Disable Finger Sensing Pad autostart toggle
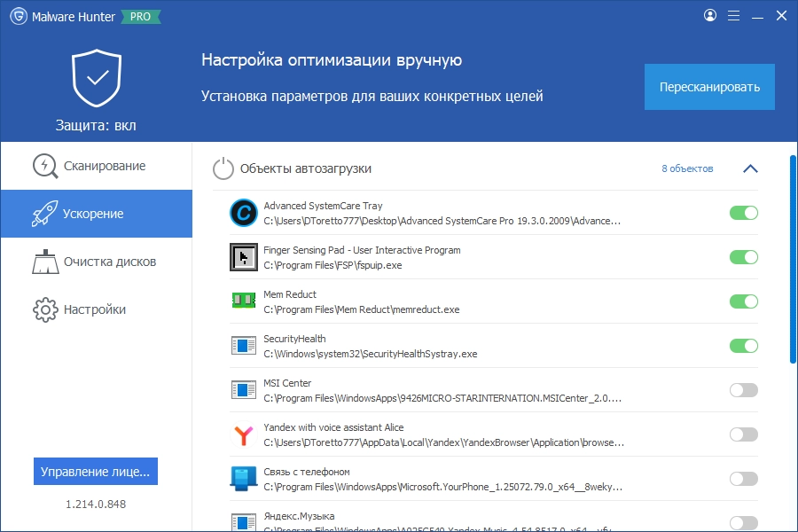 pyautogui.click(x=744, y=257)
